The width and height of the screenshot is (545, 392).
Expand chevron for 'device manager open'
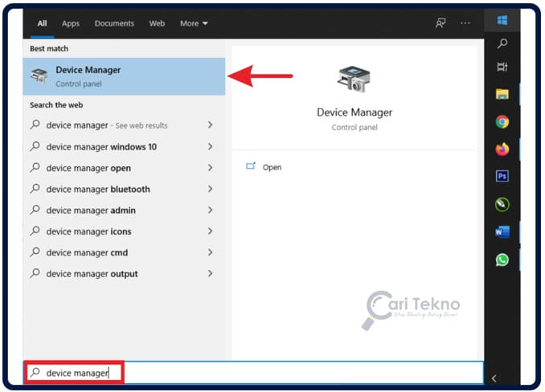tap(210, 168)
